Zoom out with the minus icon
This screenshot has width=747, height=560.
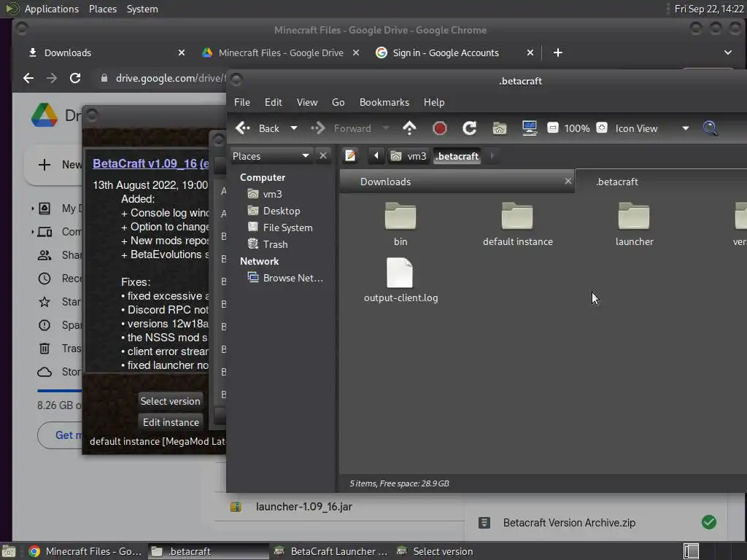[553, 128]
